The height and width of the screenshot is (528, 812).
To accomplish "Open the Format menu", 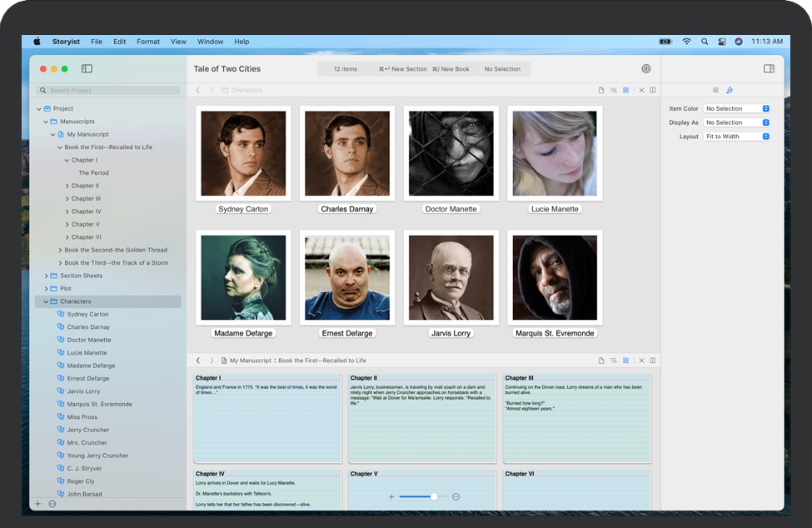I will click(x=148, y=42).
